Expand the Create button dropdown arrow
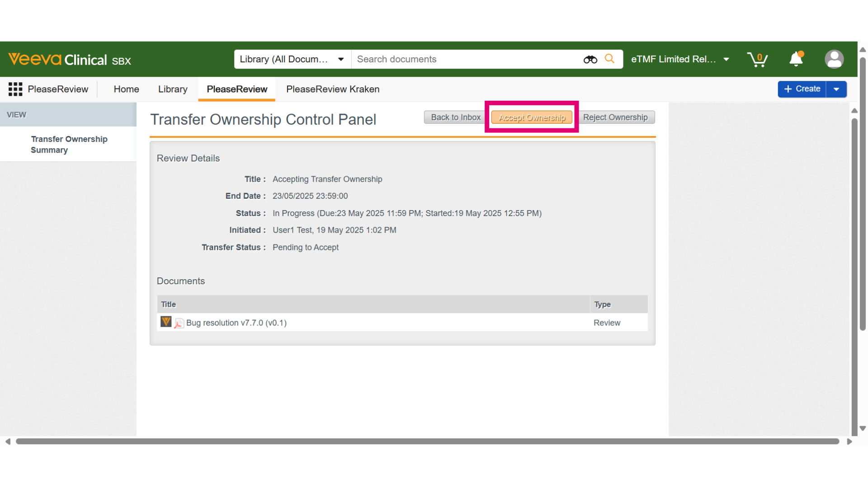 coord(836,89)
